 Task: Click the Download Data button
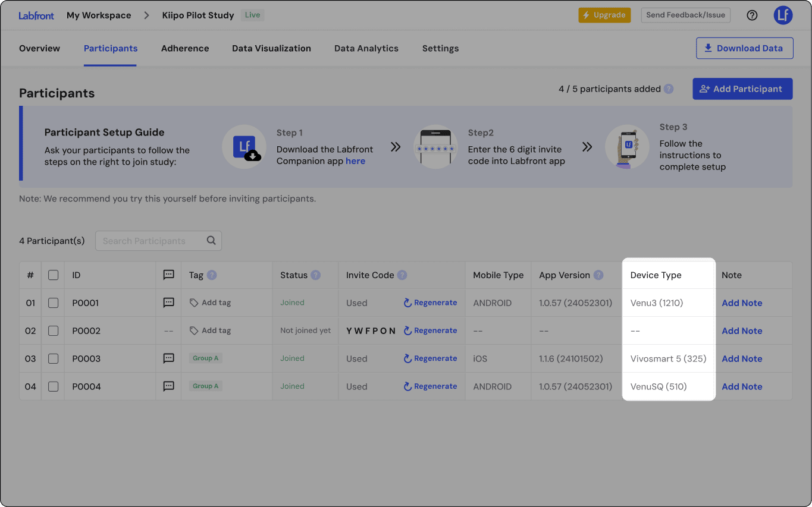click(744, 49)
